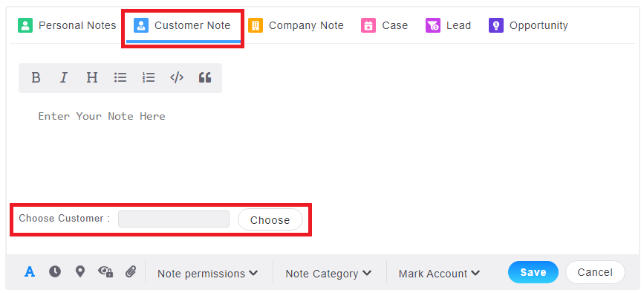Image resolution: width=644 pixels, height=293 pixels.
Task: Click the Choose button to select a customer
Action: [x=270, y=220]
